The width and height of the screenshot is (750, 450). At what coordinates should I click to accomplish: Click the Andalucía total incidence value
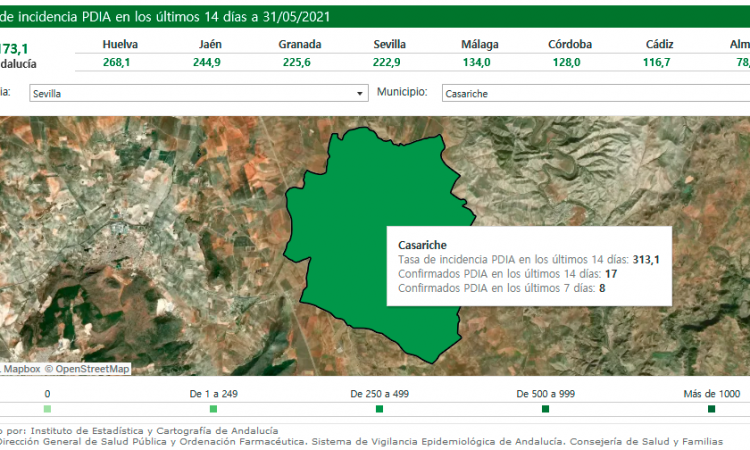pos(15,47)
